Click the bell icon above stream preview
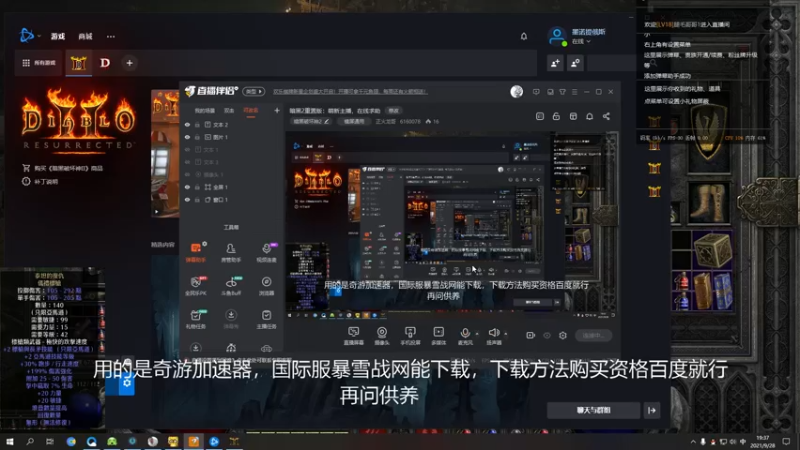The height and width of the screenshot is (450, 800). pos(589,116)
